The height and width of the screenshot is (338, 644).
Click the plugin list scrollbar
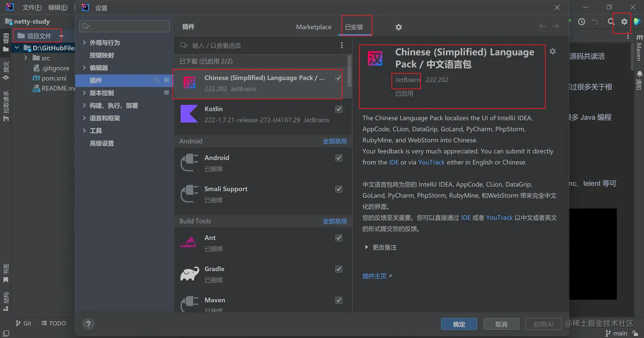(350, 71)
